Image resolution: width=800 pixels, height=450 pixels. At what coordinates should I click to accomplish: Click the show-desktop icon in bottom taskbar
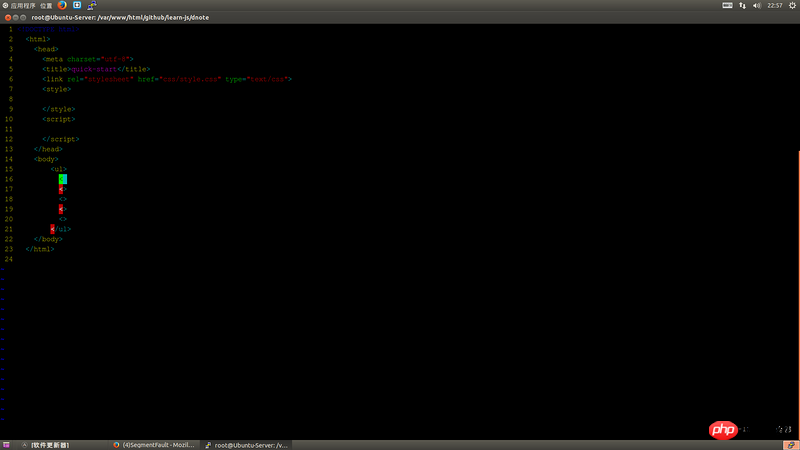pos(6,445)
